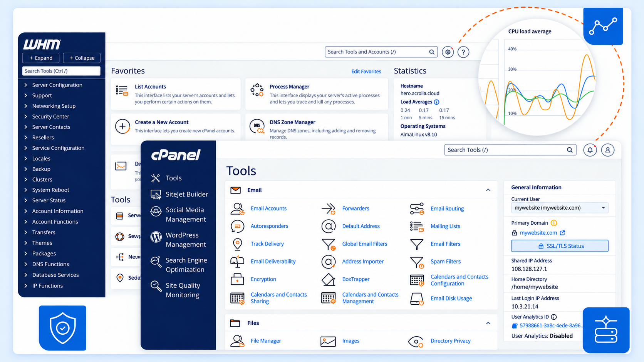
Task: Collapse the Email section chevron
Action: [488, 190]
